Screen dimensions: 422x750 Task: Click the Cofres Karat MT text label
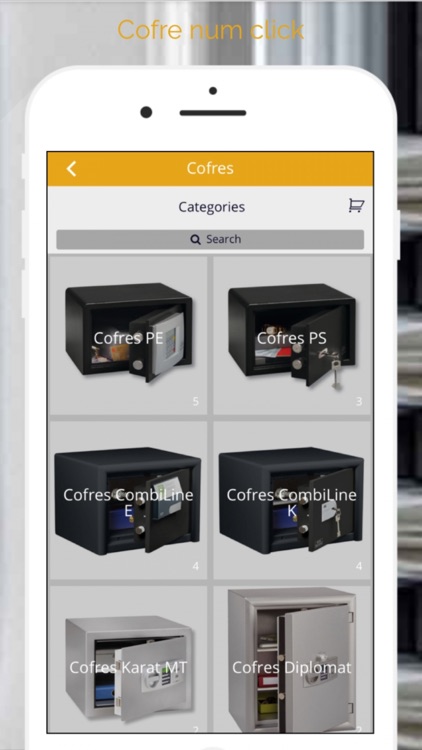point(128,668)
